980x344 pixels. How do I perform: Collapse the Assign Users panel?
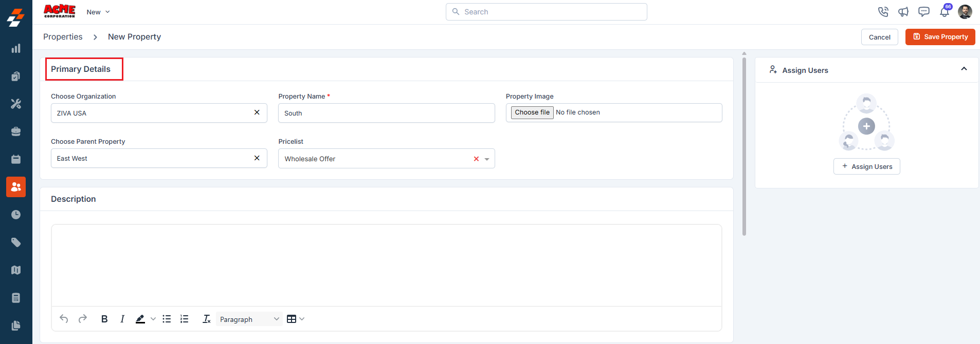[x=964, y=69]
